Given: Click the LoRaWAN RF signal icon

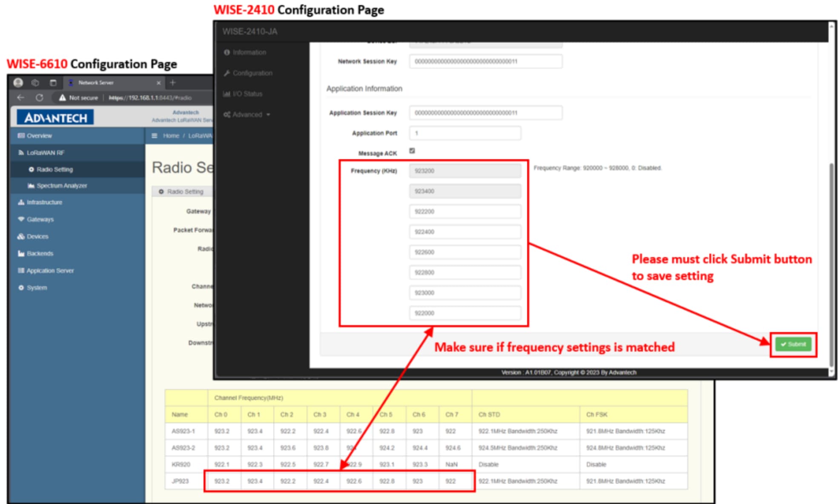Looking at the screenshot, I should click(x=21, y=152).
